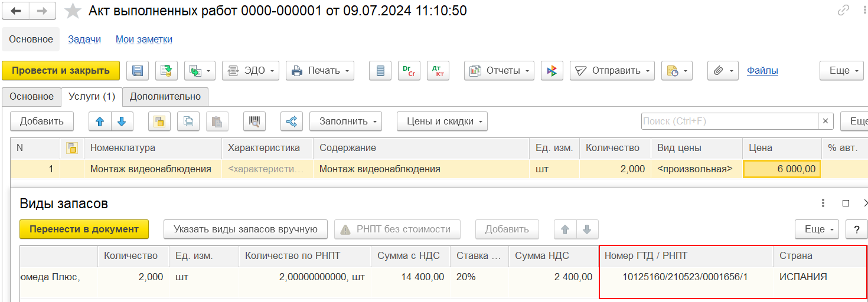868x302 pixels.
Task: Click the split row arrows icon
Action: (291, 122)
